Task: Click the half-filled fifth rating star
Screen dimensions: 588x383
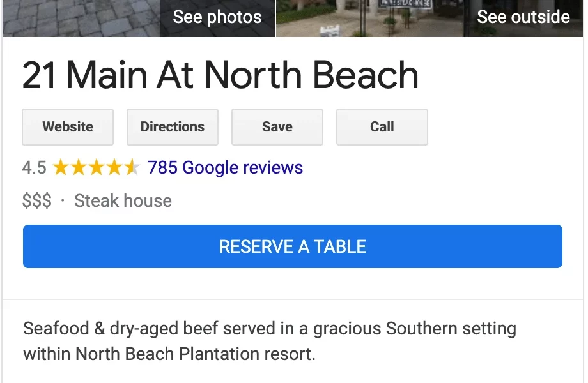Action: coord(132,168)
